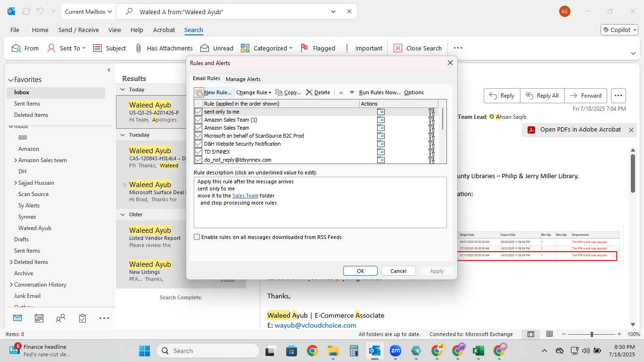644x362 pixels.
Task: Open the View ribbon tab
Action: pyautogui.click(x=115, y=30)
